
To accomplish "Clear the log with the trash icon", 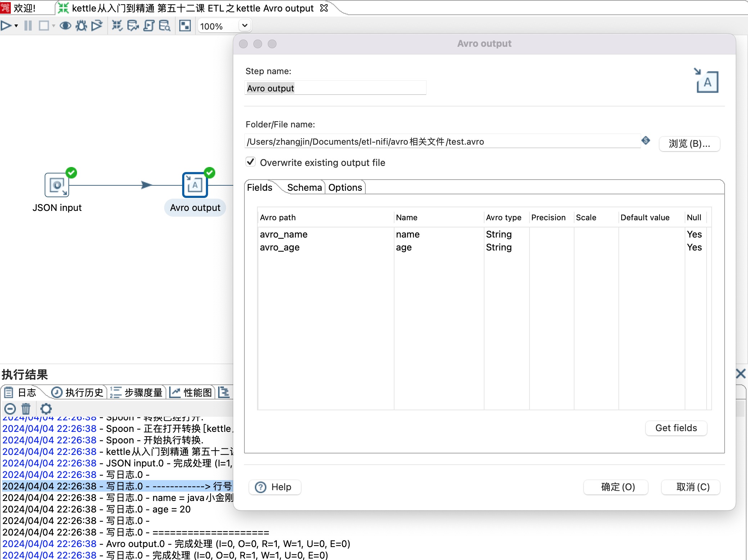I will (x=26, y=408).
